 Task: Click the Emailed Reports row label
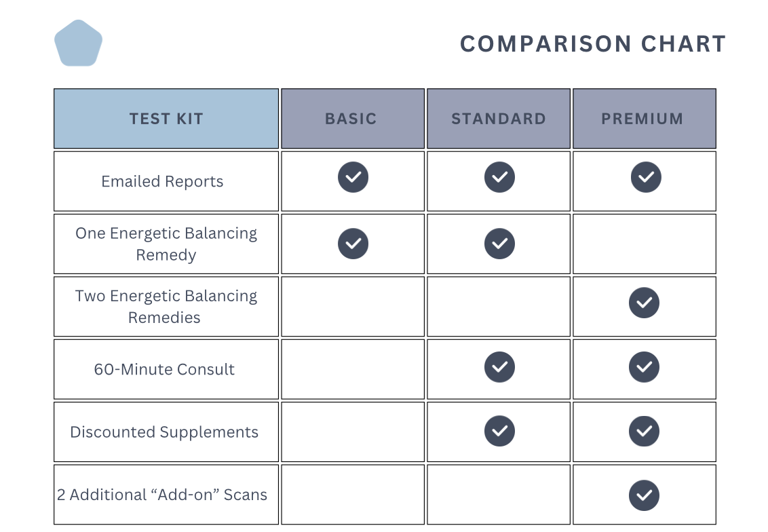pyautogui.click(x=162, y=182)
